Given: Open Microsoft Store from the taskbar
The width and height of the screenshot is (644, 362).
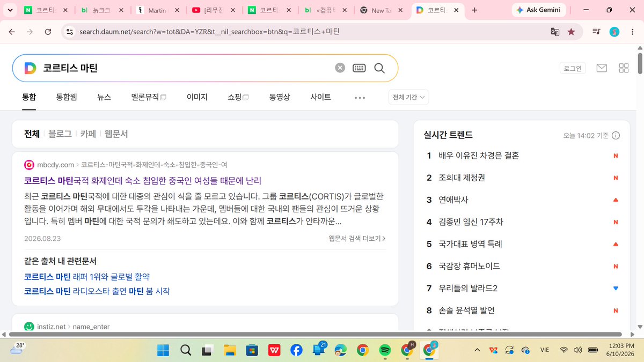Looking at the screenshot, I should coord(252,350).
